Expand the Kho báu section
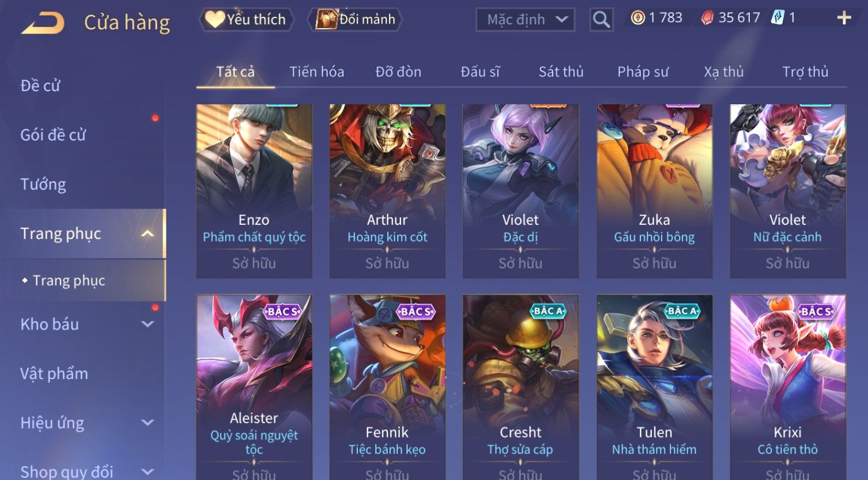868x480 pixels. (x=148, y=324)
